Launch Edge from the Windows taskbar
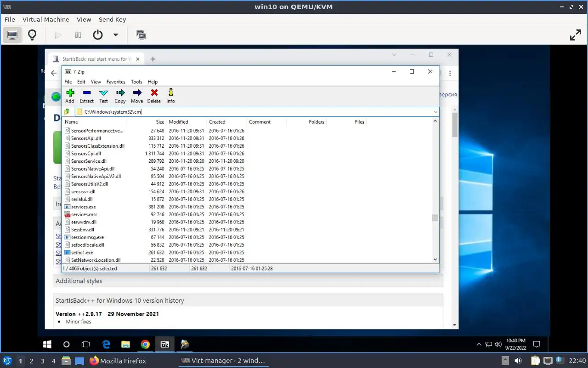This screenshot has width=588, height=368. (x=106, y=344)
